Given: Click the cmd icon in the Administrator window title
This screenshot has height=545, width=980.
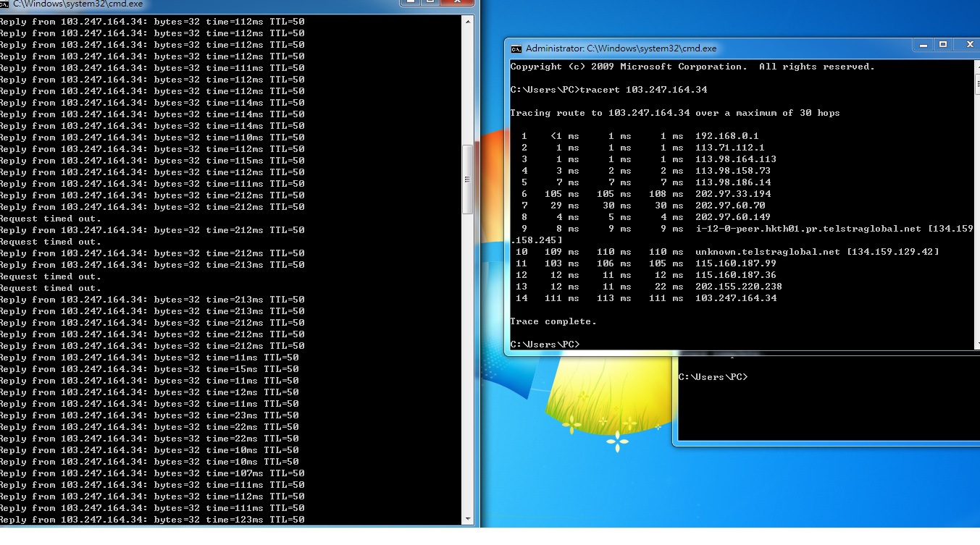Looking at the screenshot, I should click(516, 48).
